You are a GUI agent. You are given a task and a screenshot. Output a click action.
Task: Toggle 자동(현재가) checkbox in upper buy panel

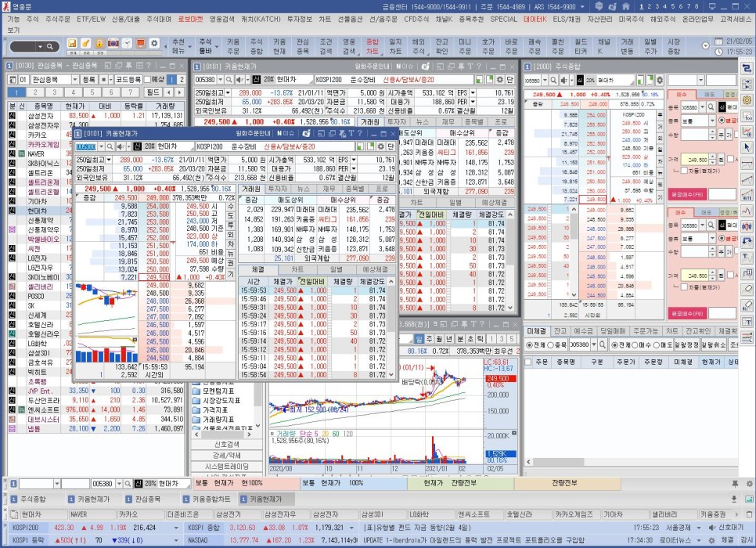pyautogui.click(x=684, y=171)
